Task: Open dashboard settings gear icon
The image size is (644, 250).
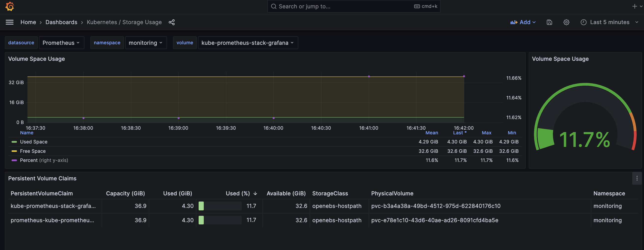Action: pos(566,22)
